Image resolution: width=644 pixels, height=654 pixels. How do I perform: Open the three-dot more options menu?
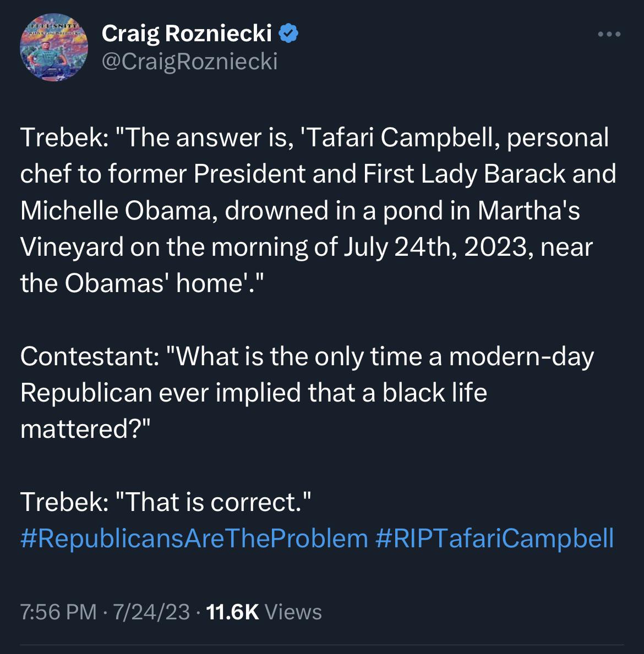609,34
